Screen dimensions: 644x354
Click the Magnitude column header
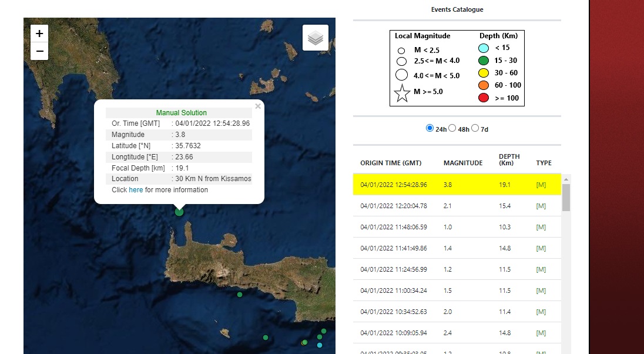(462, 163)
